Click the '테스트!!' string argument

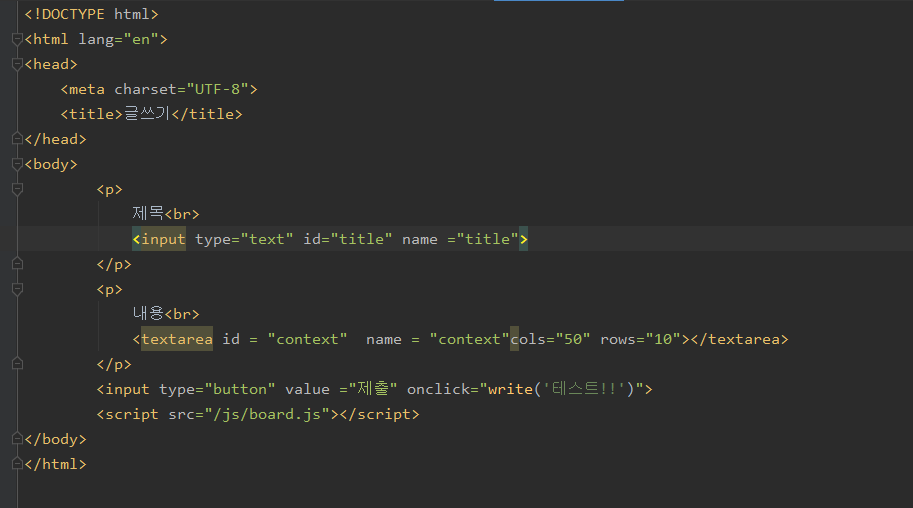pos(584,389)
